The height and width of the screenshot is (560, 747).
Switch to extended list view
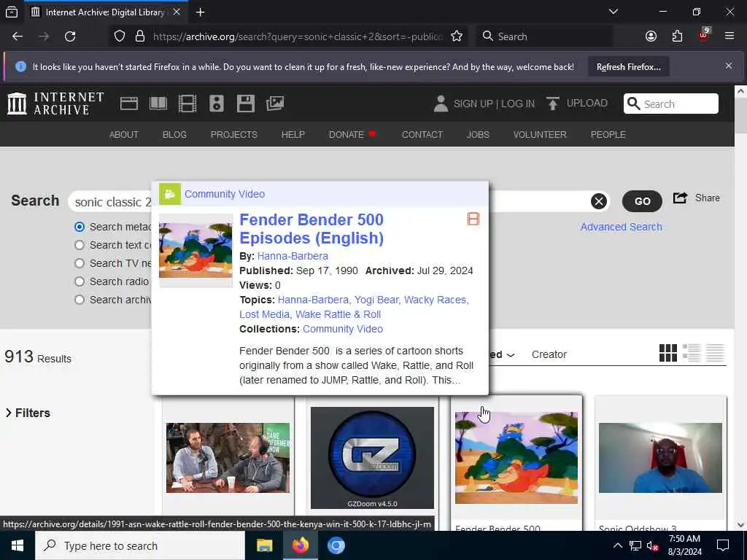pos(692,353)
